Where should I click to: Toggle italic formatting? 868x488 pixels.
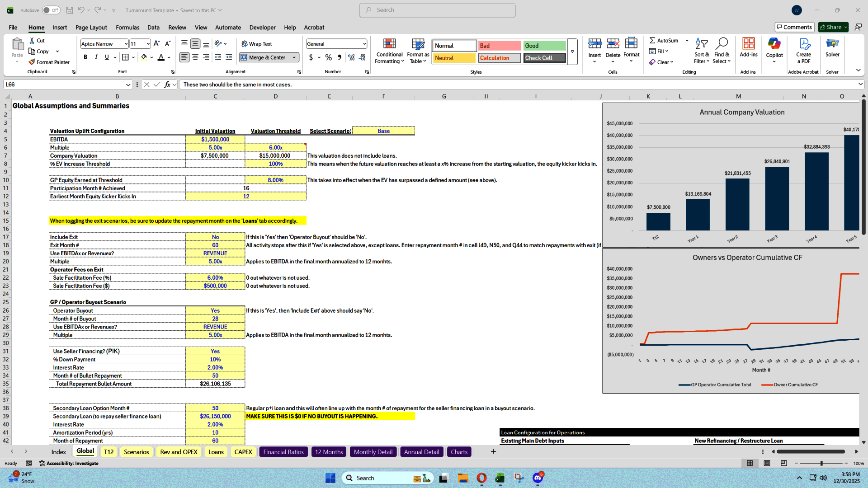(96, 57)
